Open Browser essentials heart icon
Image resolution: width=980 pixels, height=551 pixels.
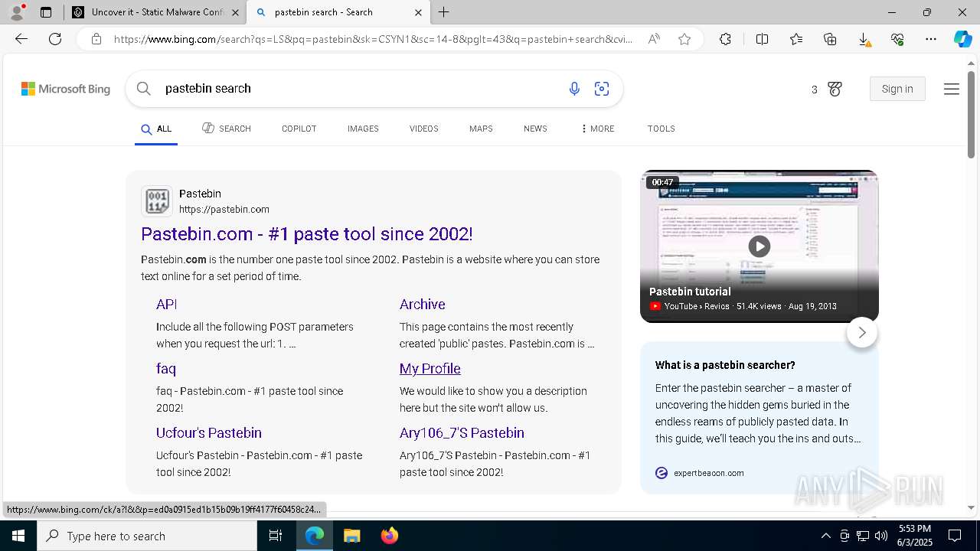coord(897,39)
